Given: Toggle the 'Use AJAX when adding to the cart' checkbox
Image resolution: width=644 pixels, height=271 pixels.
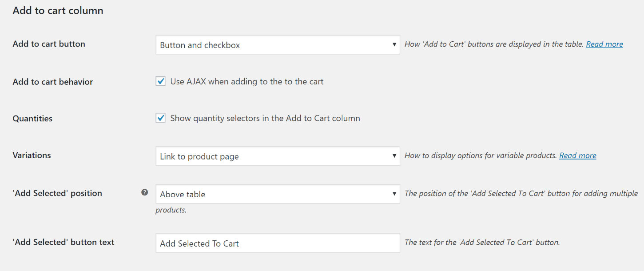Looking at the screenshot, I should [160, 81].
